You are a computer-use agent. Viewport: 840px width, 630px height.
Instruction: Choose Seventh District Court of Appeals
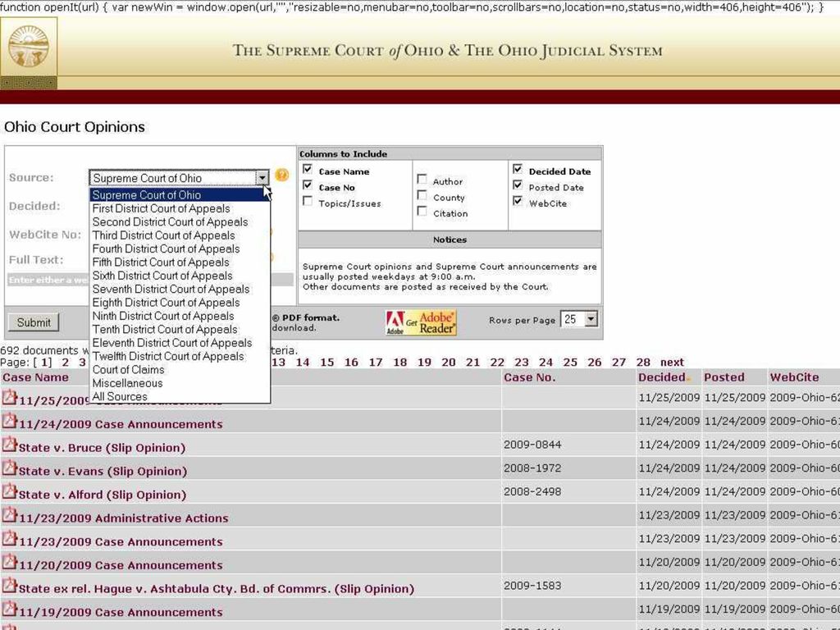tap(180, 289)
